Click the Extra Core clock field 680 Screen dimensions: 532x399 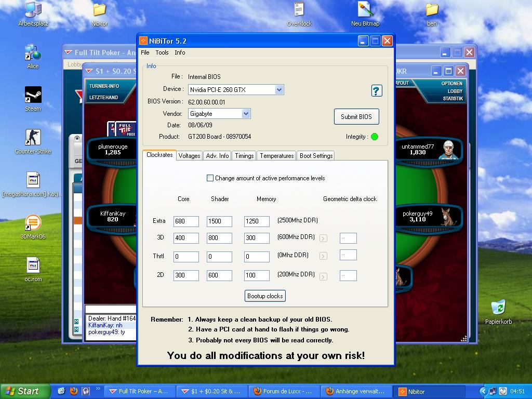[x=186, y=221]
